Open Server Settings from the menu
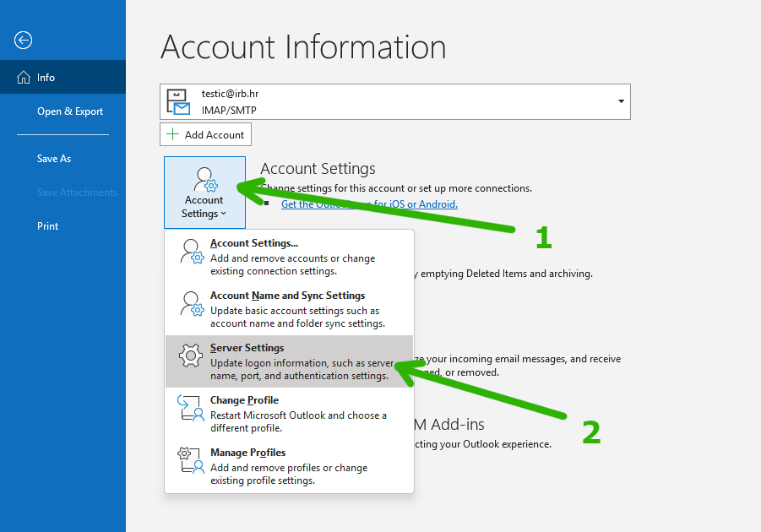Image resolution: width=761 pixels, height=532 pixels. [x=289, y=361]
